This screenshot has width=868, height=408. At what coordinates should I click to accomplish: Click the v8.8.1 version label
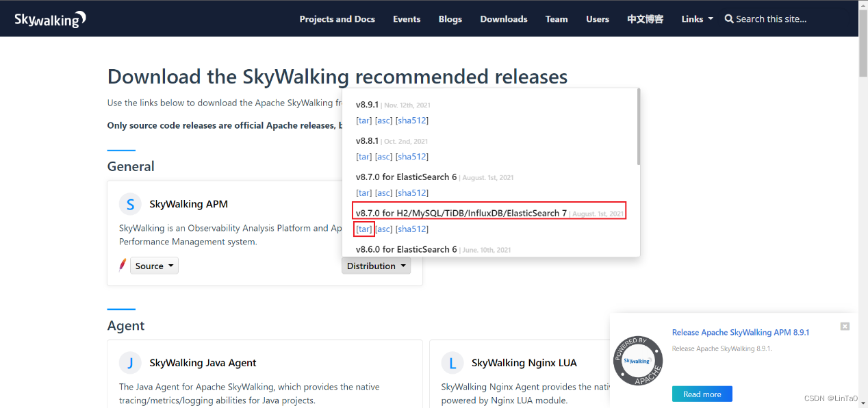point(368,141)
